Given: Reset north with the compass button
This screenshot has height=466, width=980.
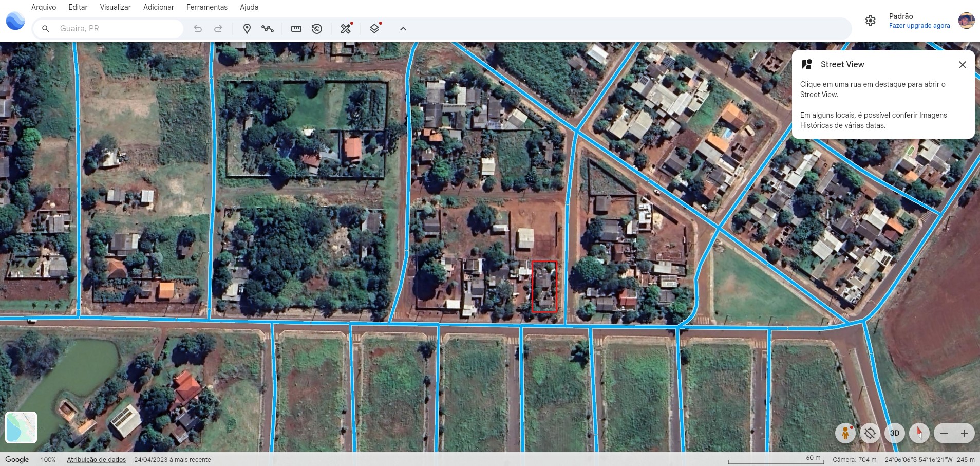Looking at the screenshot, I should click(x=919, y=433).
